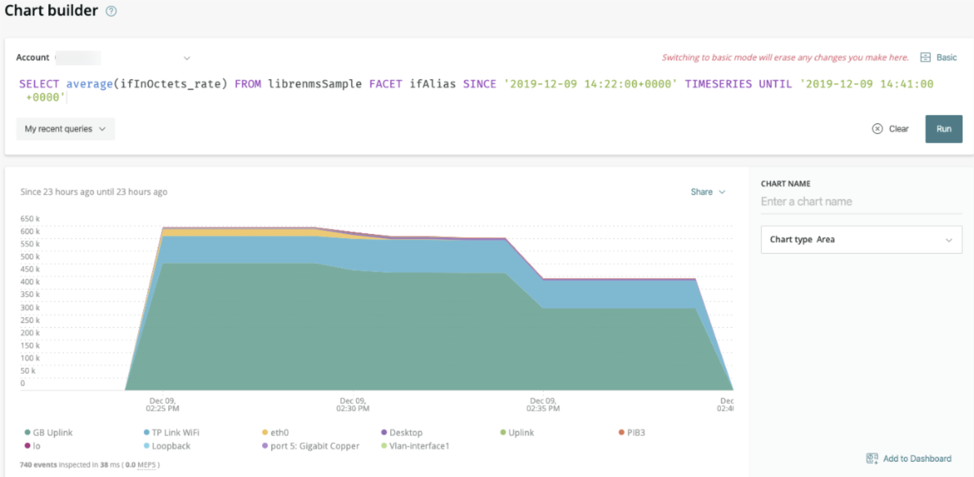Run the NRQL query
The image size is (974, 477).
944,129
